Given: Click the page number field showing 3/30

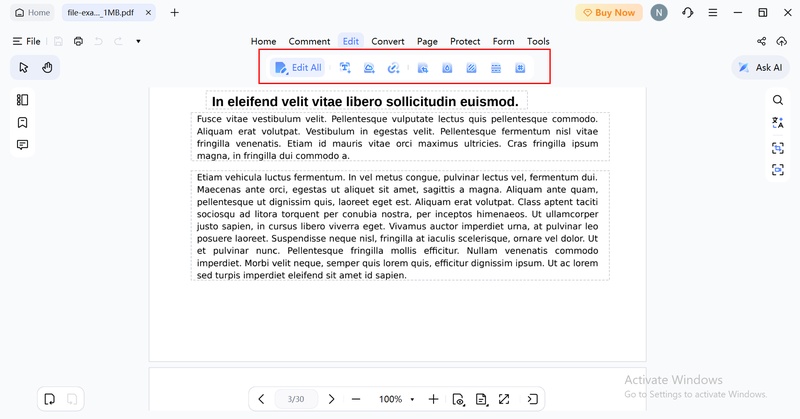Looking at the screenshot, I should (x=296, y=399).
